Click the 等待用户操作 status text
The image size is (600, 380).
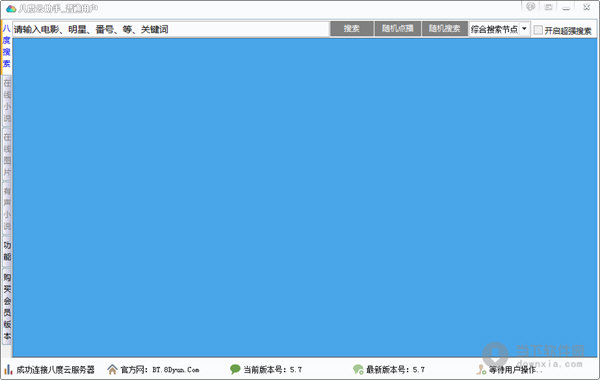[x=515, y=370]
